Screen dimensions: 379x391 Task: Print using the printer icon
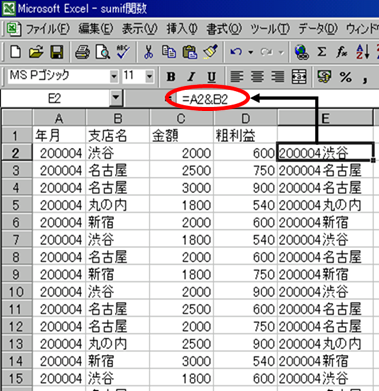pyautogui.click(x=82, y=52)
